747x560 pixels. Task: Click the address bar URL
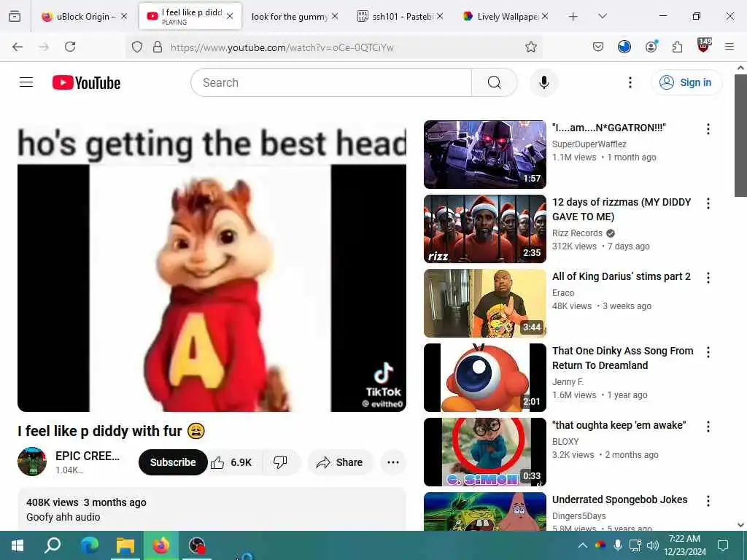[282, 47]
